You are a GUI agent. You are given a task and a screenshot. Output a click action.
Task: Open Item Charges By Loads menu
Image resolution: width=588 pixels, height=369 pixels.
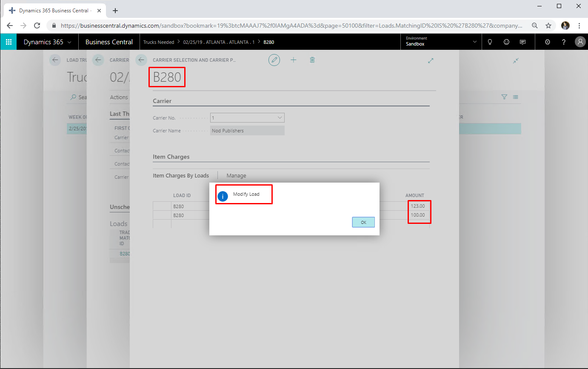point(181,175)
